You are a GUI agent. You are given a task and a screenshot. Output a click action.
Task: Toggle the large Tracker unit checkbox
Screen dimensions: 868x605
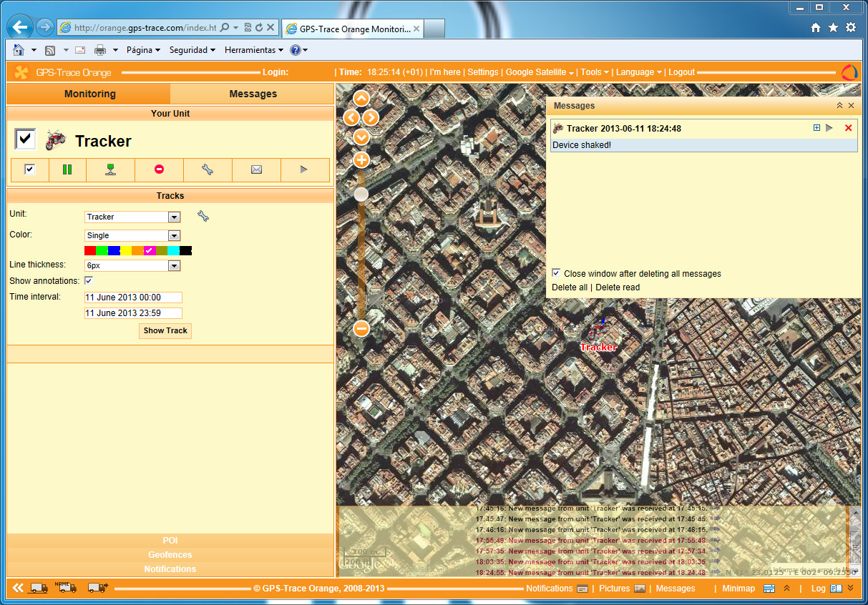[x=25, y=139]
